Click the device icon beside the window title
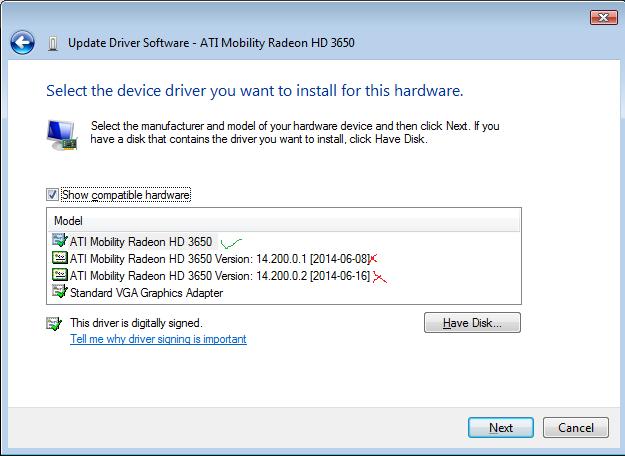Viewport: 625px width, 456px height. [53, 43]
